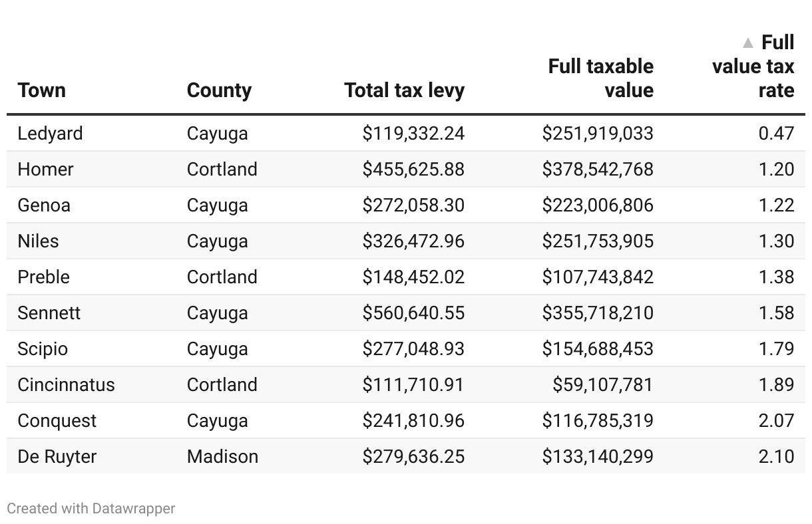Click the Homer town cell
The width and height of the screenshot is (812, 524).
[x=45, y=169]
